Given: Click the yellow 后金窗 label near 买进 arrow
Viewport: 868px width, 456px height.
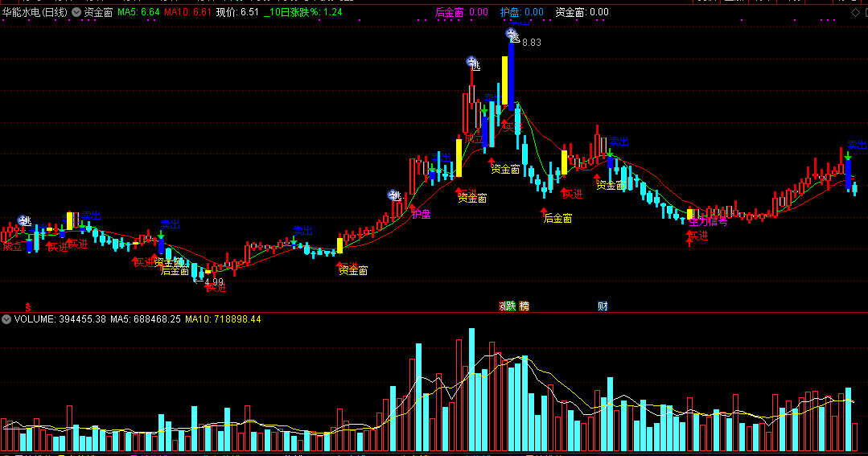Looking at the screenshot, I should click(x=557, y=219).
